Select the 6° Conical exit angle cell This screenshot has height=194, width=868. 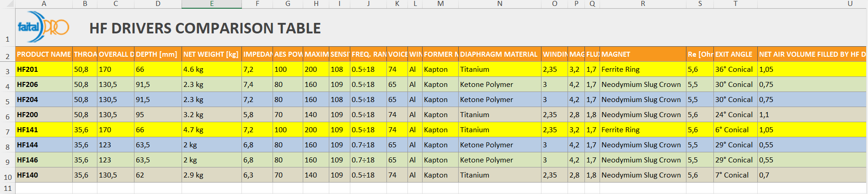click(x=735, y=130)
